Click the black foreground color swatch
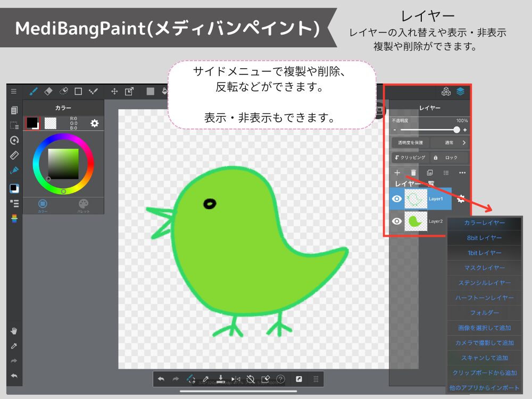 (x=32, y=122)
